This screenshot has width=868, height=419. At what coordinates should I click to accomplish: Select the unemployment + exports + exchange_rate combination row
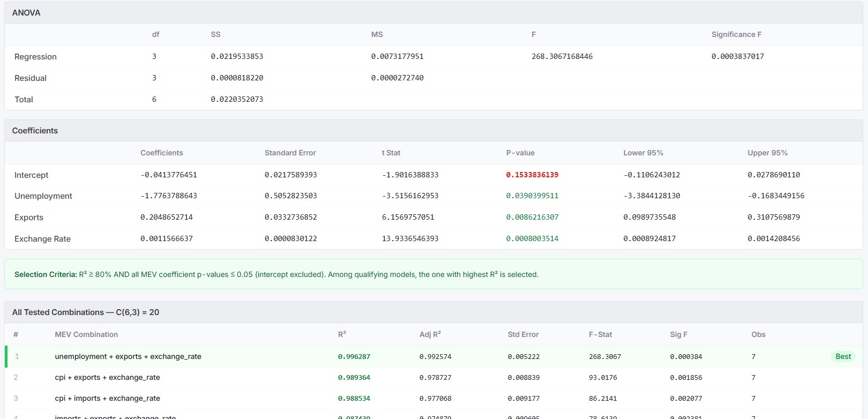[x=434, y=356]
